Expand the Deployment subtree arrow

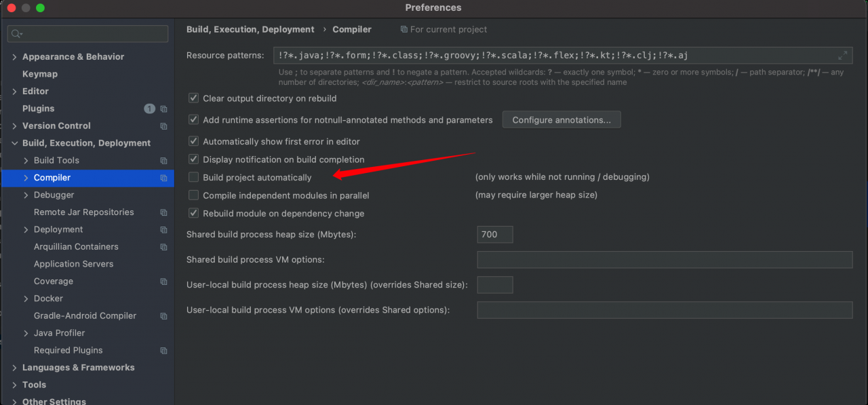coord(26,230)
